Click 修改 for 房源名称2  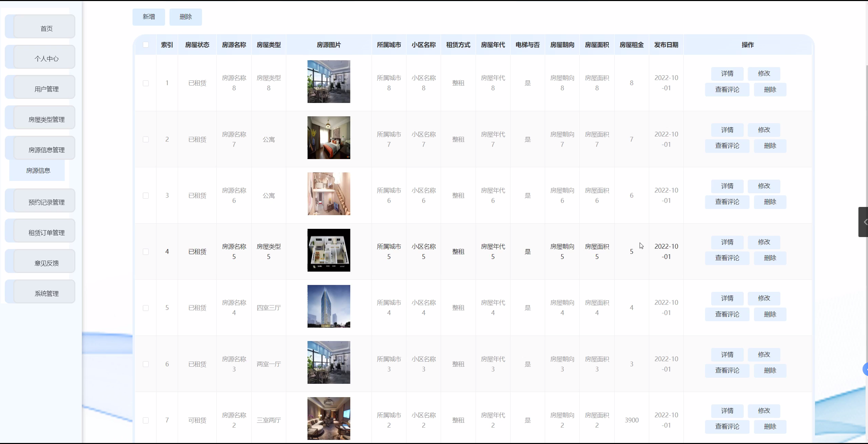pos(764,411)
